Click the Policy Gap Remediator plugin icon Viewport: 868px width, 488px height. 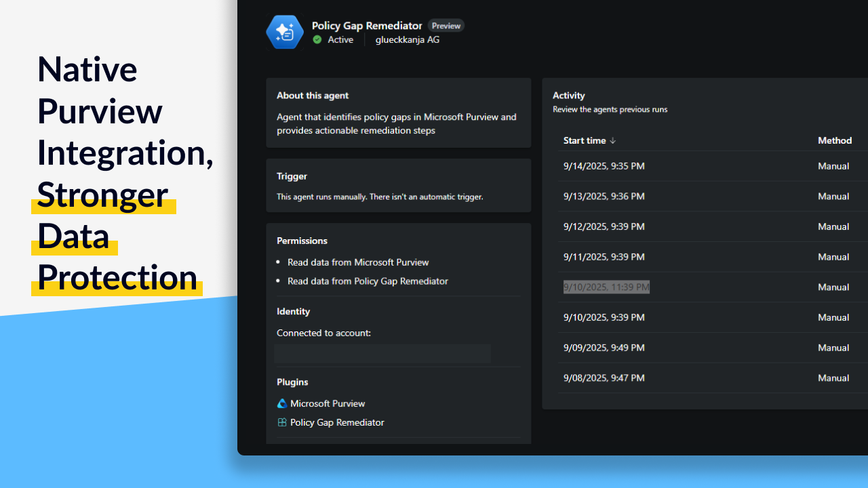point(282,422)
